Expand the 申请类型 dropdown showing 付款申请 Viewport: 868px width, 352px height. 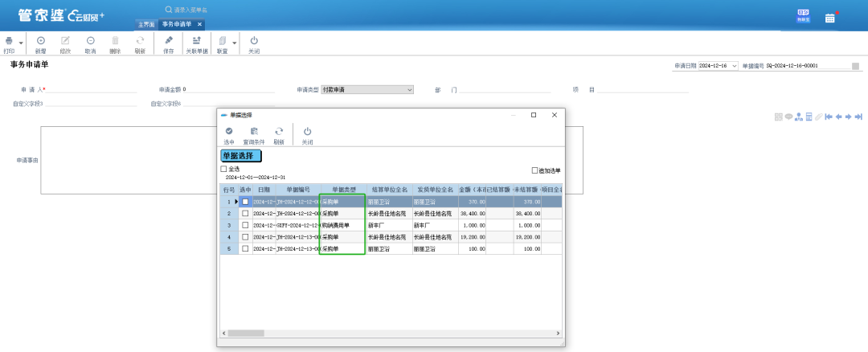[x=410, y=89]
